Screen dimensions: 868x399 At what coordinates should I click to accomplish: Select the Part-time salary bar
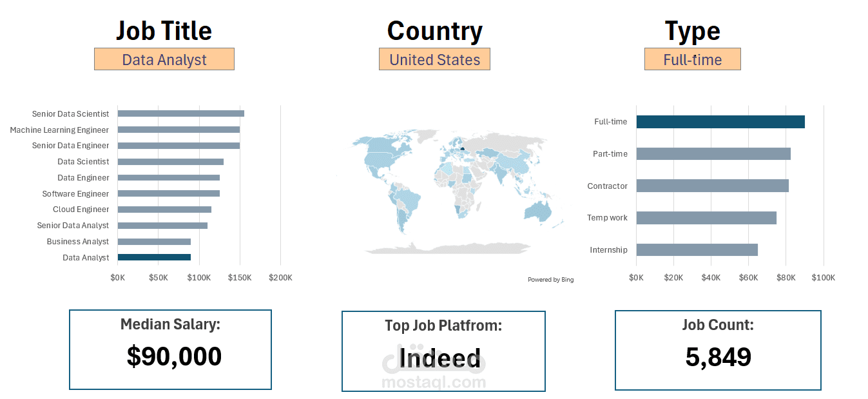tap(713, 153)
